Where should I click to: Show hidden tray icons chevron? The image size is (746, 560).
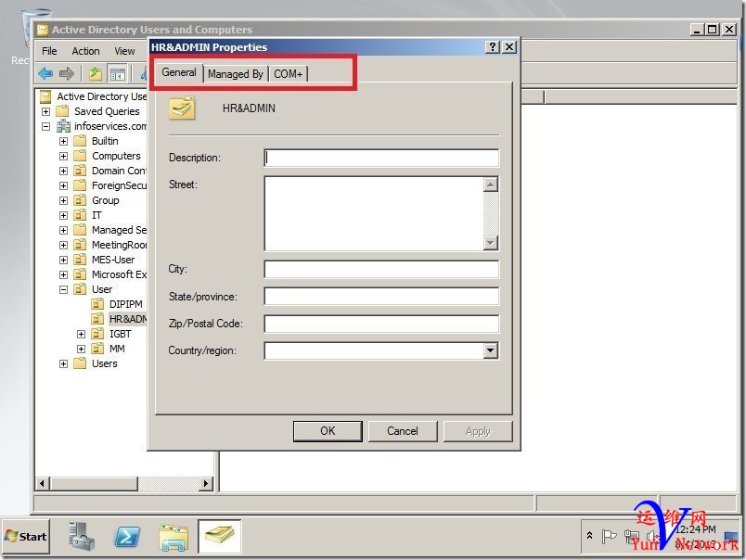coord(589,535)
